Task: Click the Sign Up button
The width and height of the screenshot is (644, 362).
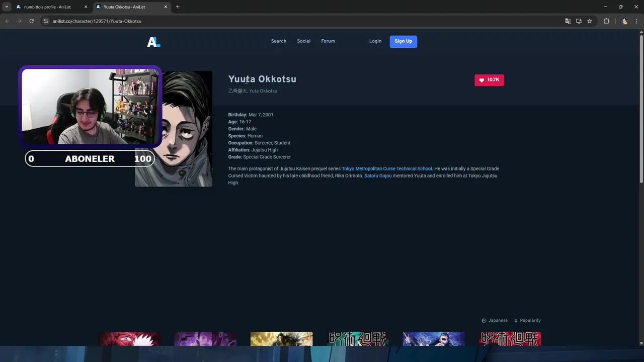Action: pyautogui.click(x=404, y=41)
